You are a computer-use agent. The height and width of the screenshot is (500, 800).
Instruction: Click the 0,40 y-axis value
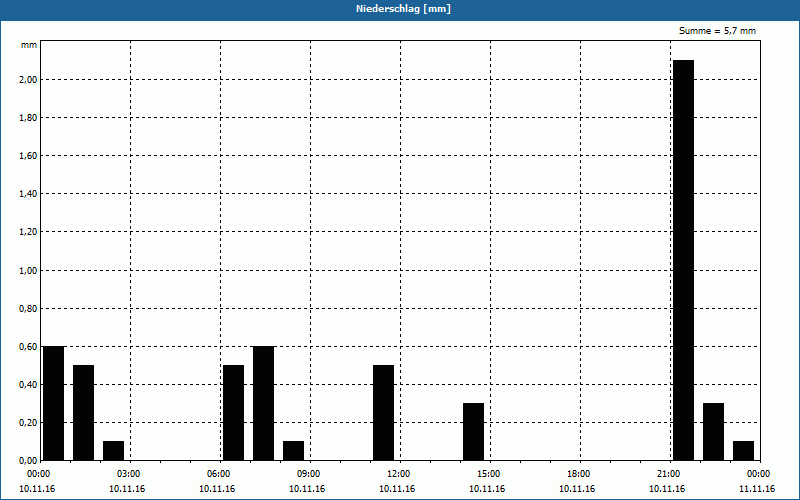pos(29,385)
